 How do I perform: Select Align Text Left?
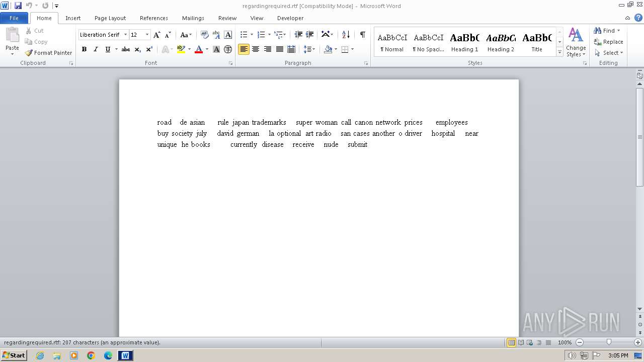coord(244,49)
